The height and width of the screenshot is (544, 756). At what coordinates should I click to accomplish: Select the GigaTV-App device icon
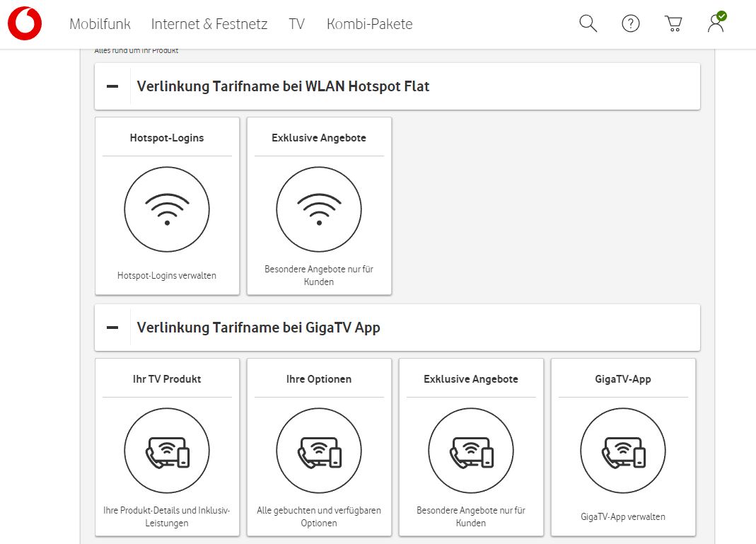point(622,451)
